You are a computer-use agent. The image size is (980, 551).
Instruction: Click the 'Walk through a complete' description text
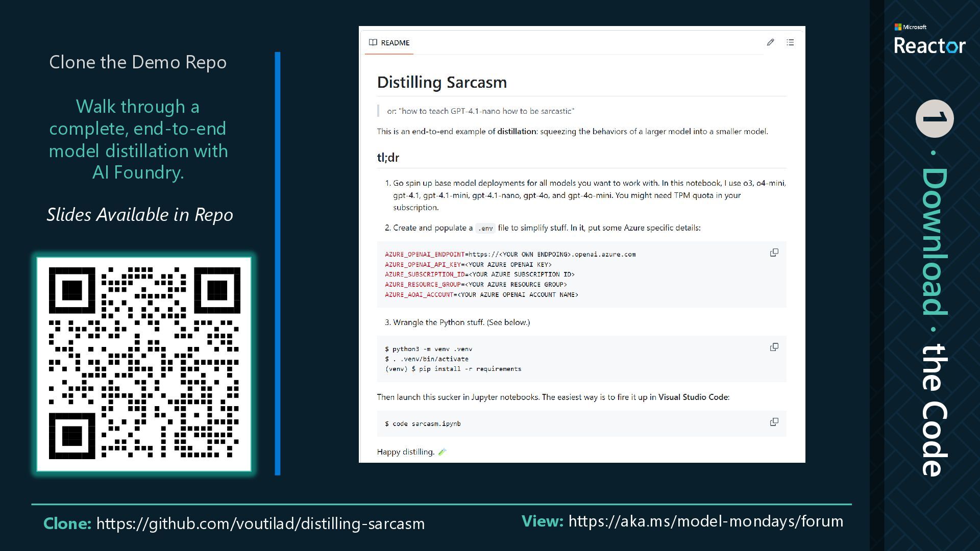[x=138, y=139]
